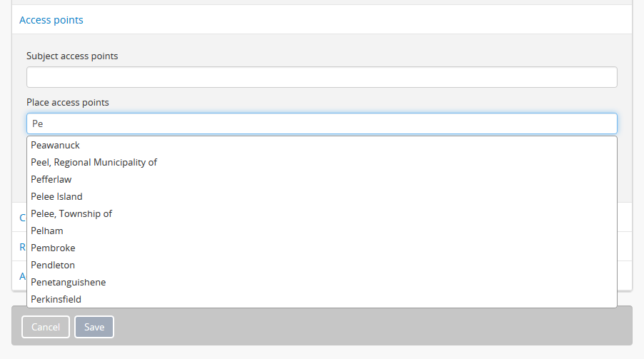644x359 pixels.
Task: Save the form
Action: click(x=94, y=327)
